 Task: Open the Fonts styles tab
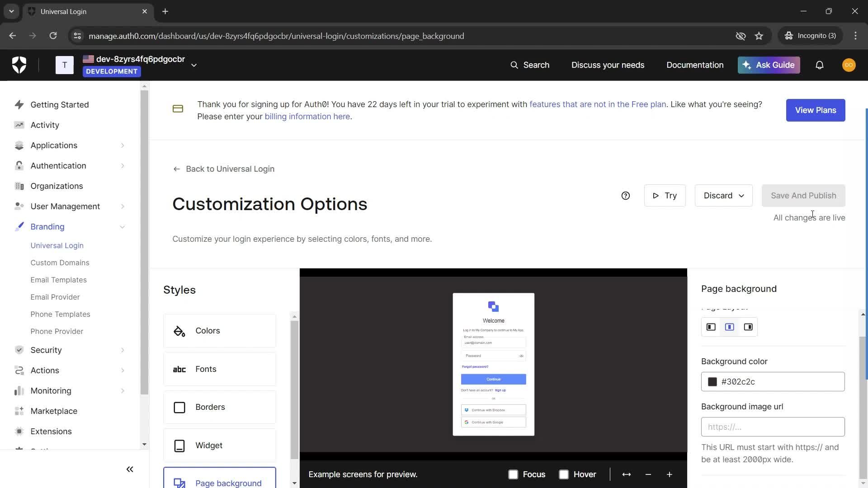pos(220,369)
